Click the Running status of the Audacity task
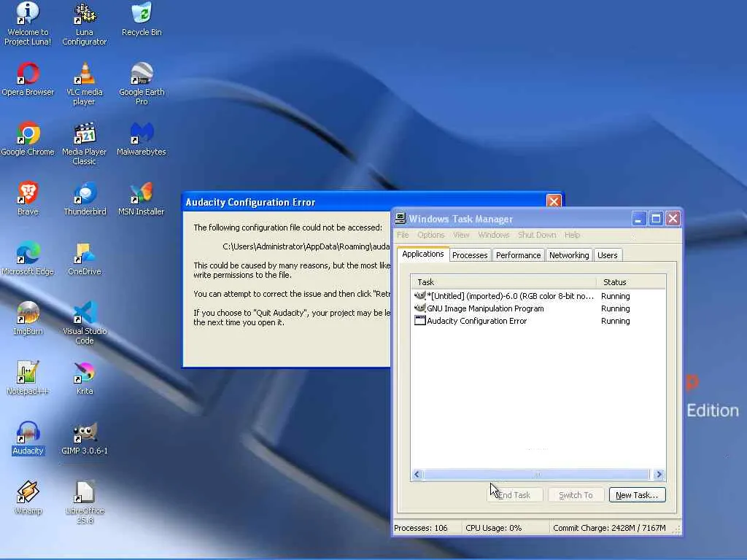The image size is (747, 560). point(615,321)
